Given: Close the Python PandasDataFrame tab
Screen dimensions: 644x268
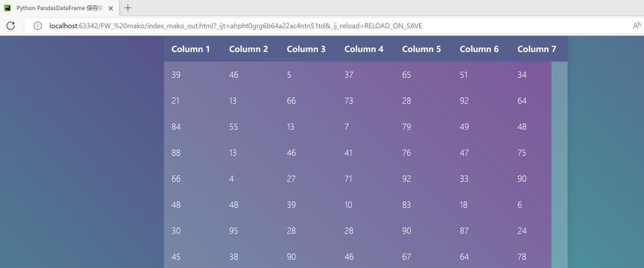Looking at the screenshot, I should pos(110,8).
